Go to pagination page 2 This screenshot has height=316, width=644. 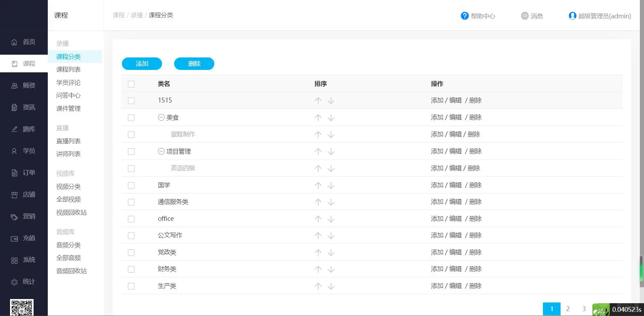[568, 308]
